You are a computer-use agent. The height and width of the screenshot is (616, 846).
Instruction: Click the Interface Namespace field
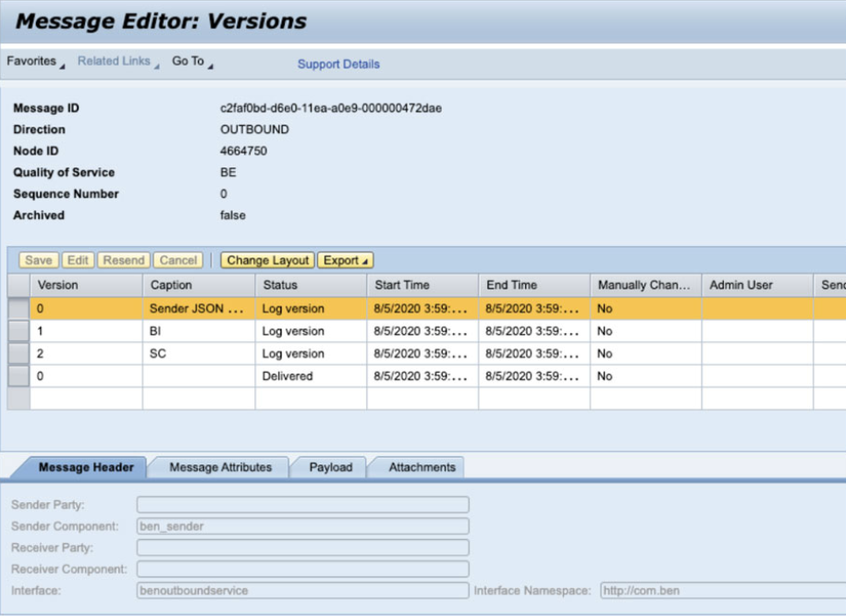tap(722, 590)
